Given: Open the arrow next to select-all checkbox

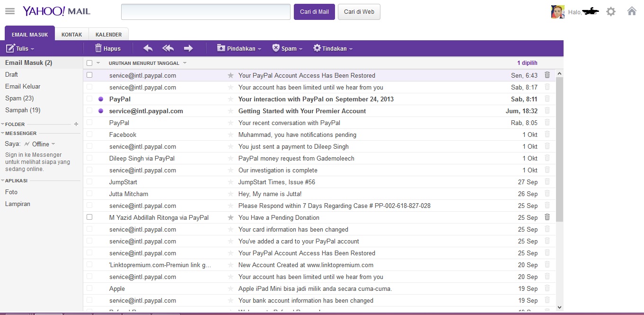Looking at the screenshot, I should coord(98,63).
